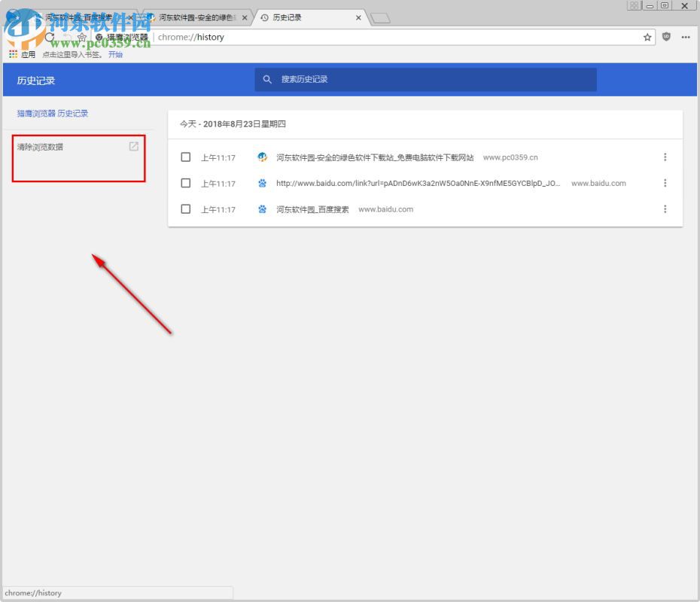
Task: Open the uBlock shield extension icon
Action: click(666, 37)
